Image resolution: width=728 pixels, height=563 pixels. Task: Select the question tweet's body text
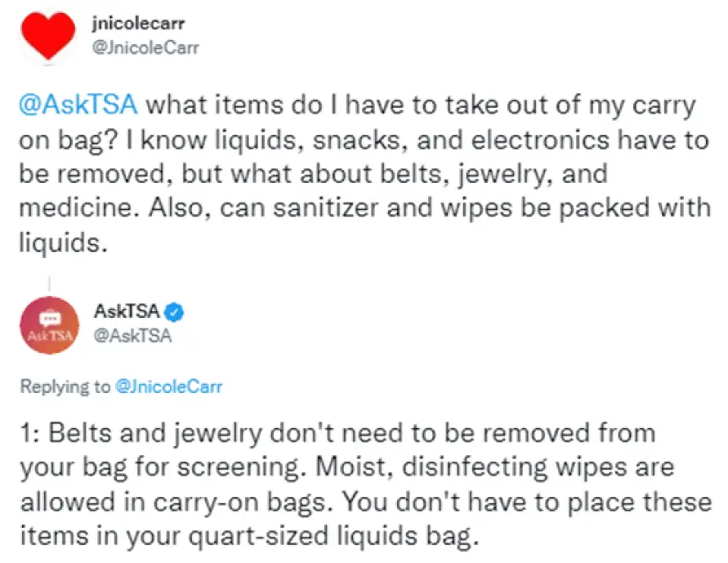364,172
